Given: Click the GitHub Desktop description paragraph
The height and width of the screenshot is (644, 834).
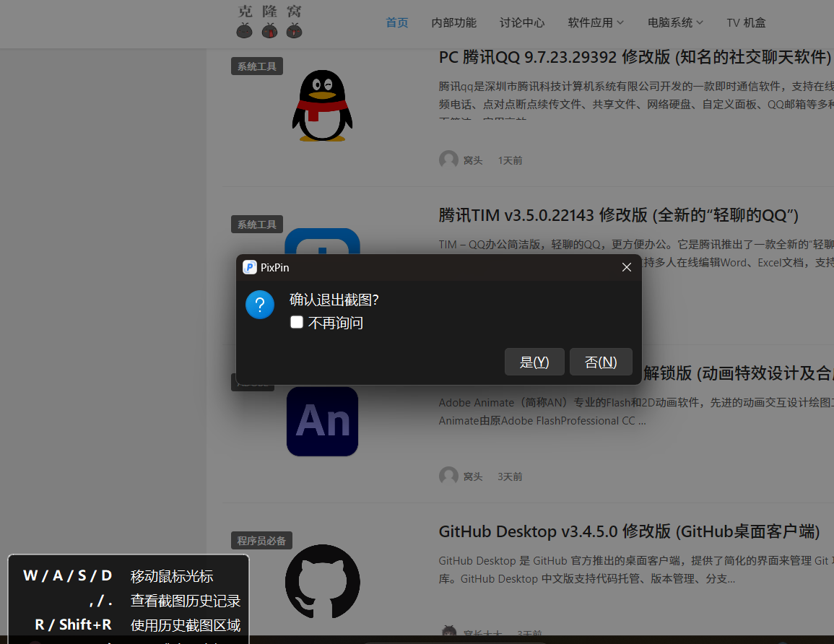Looking at the screenshot, I should tap(636, 570).
